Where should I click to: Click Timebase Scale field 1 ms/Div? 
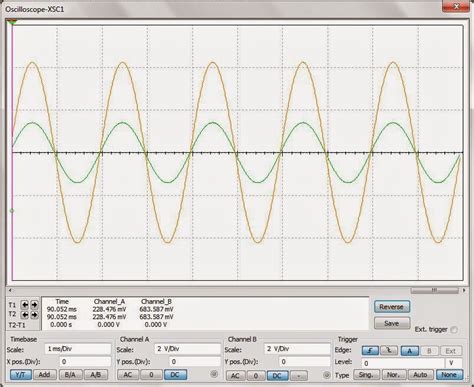coord(77,349)
